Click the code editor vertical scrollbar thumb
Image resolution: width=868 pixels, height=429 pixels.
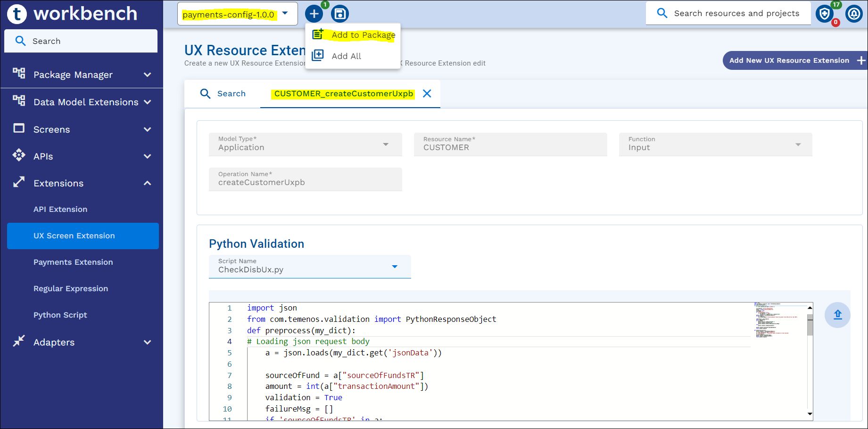[810, 326]
